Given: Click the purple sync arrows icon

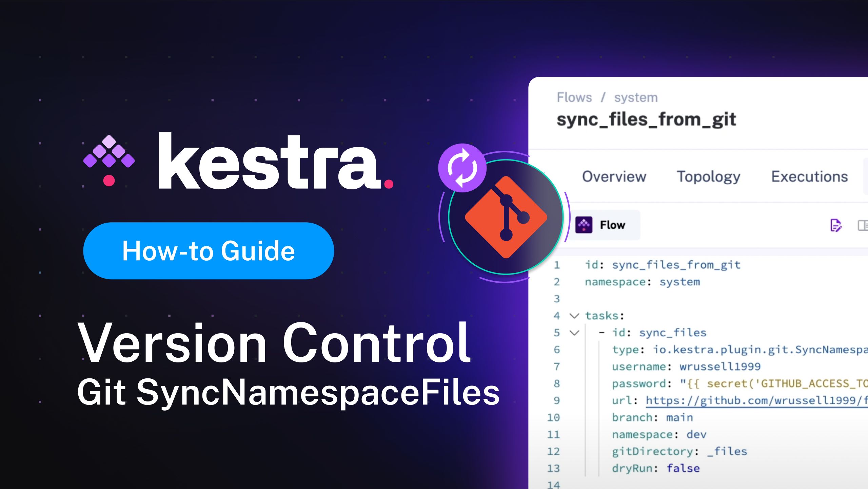Looking at the screenshot, I should tap(462, 168).
